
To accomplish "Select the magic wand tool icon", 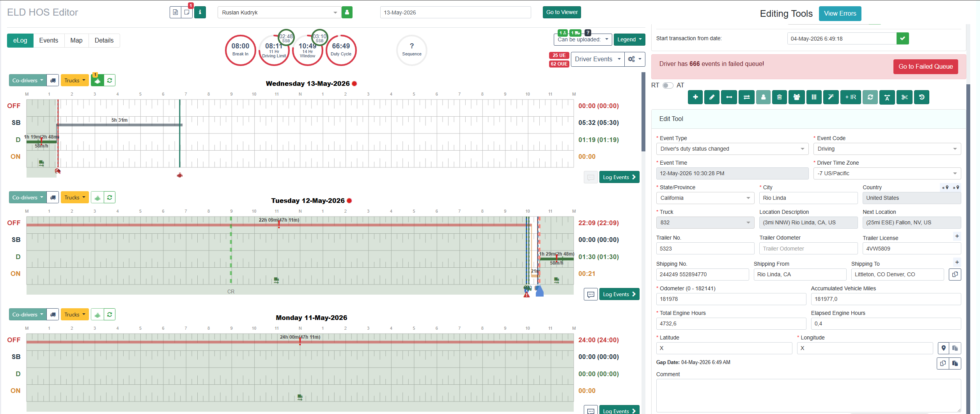I will pos(831,97).
